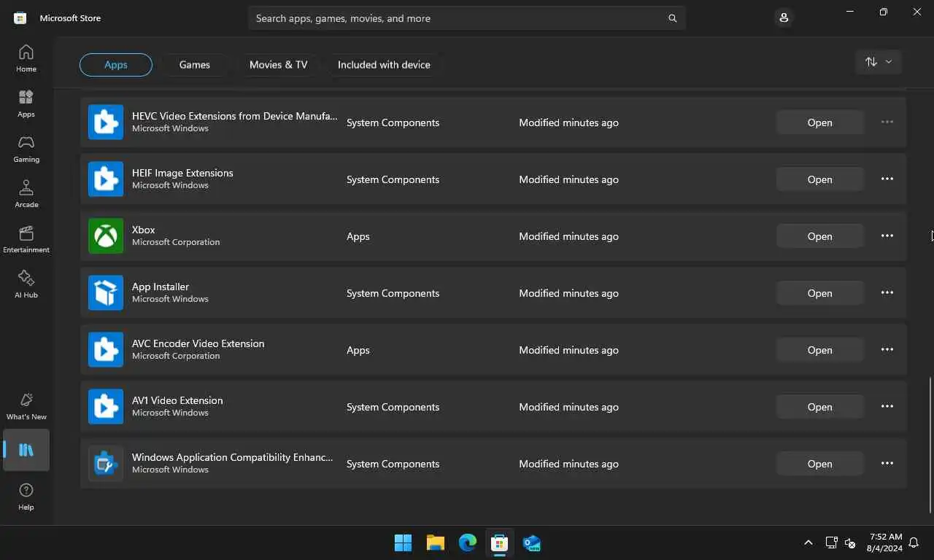Click Open for Windows Application Compatibility
The width and height of the screenshot is (934, 560).
click(820, 464)
